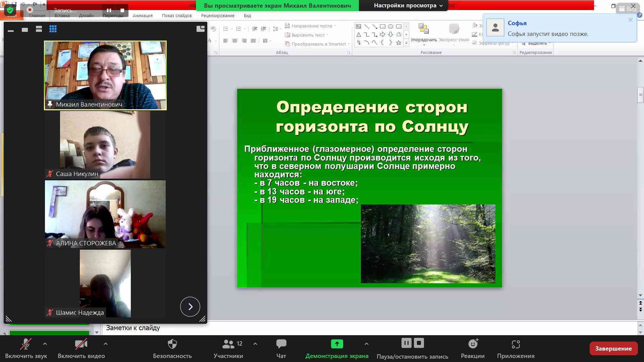Select the star shape in Drawing gallery

pos(398,43)
